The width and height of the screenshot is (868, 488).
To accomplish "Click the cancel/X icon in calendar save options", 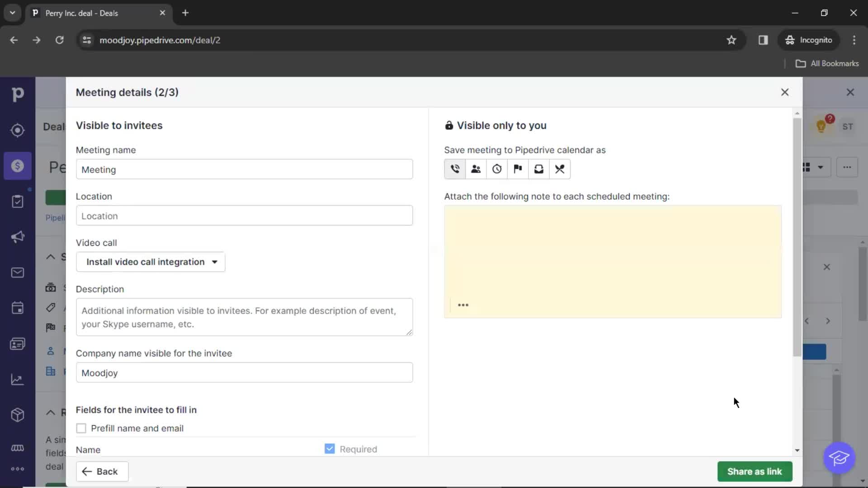I will tap(559, 169).
